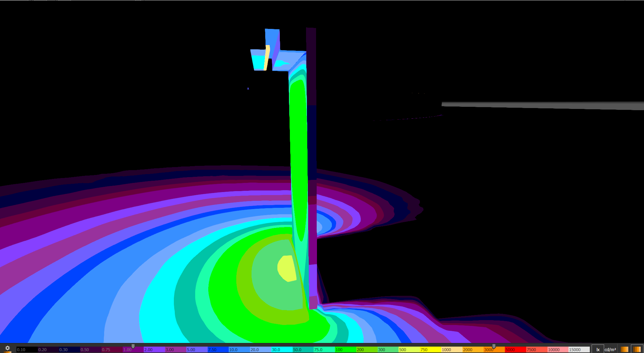Select stepped color bands display icon

pos(637,350)
